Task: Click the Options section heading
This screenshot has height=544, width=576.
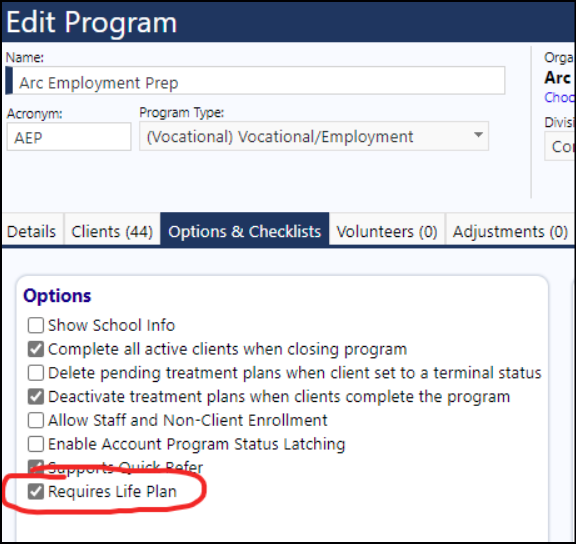Action: click(57, 296)
